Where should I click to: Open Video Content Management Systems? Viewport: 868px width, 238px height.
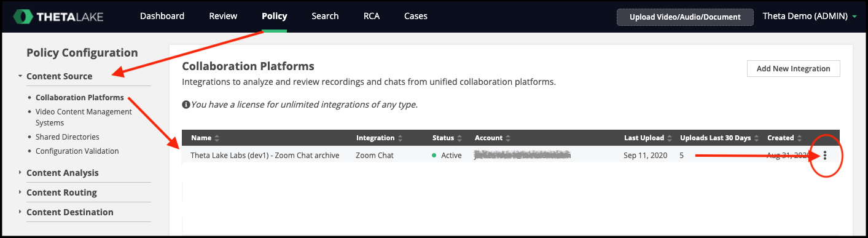tap(84, 117)
